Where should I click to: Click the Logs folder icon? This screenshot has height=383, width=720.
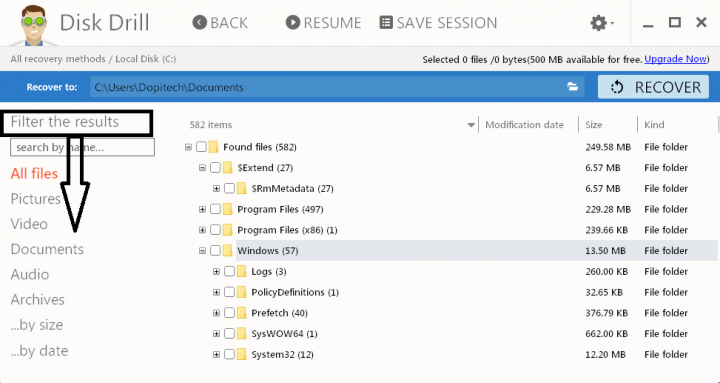(x=242, y=271)
